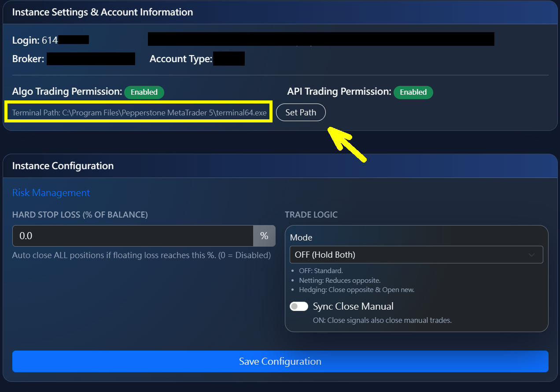560x392 pixels.
Task: Click Save Configuration
Action: 280,361
